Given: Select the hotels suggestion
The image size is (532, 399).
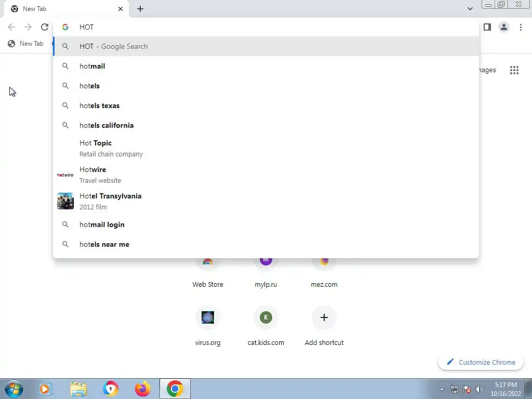Looking at the screenshot, I should pos(267,86).
